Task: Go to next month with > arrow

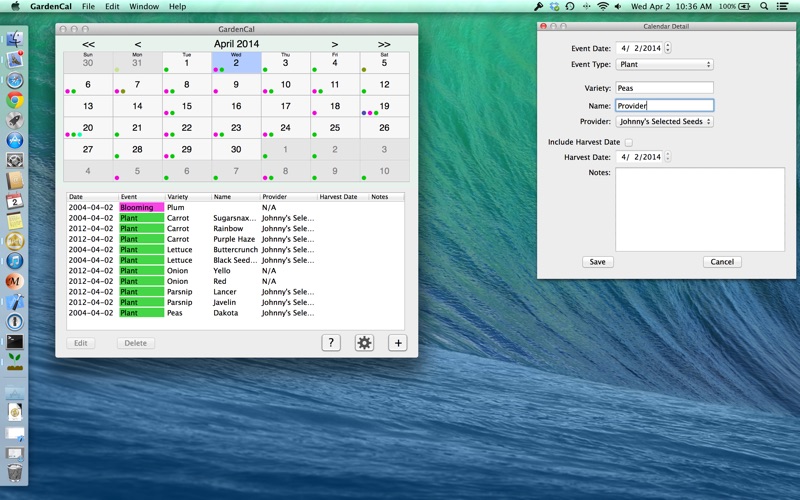Action: (x=335, y=44)
